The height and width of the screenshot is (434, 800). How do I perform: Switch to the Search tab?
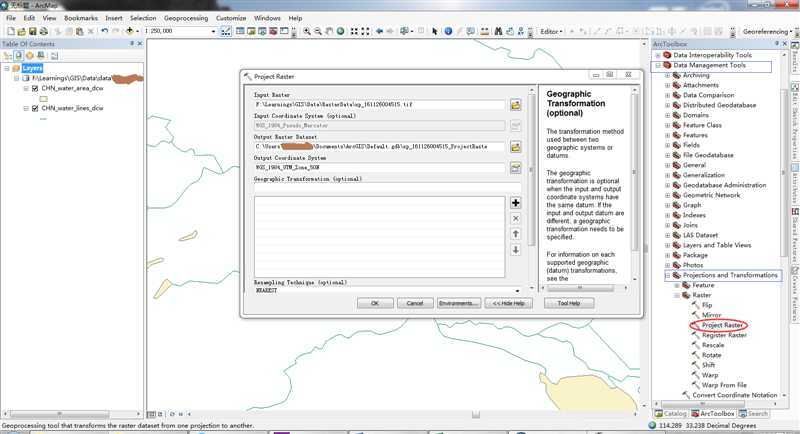coord(753,414)
